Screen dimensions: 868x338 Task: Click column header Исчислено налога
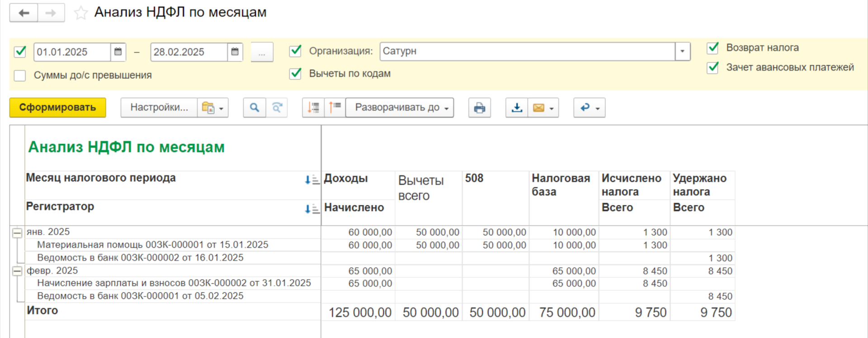tap(631, 185)
